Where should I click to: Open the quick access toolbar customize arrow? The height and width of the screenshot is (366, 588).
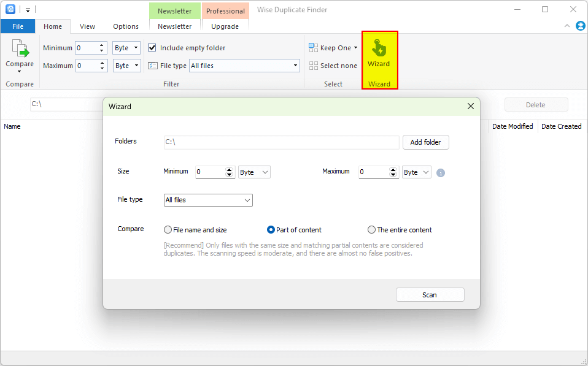[x=28, y=10]
